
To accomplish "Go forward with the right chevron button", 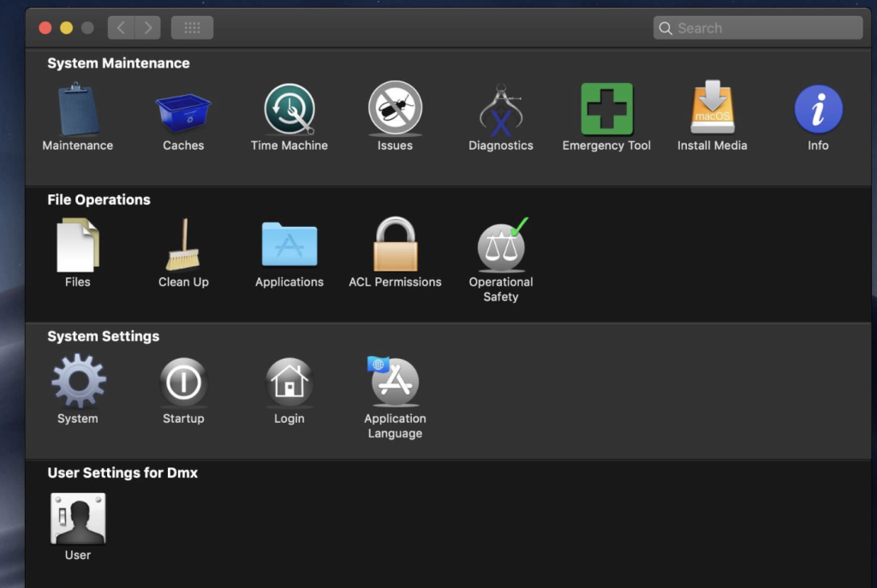I will click(x=147, y=27).
